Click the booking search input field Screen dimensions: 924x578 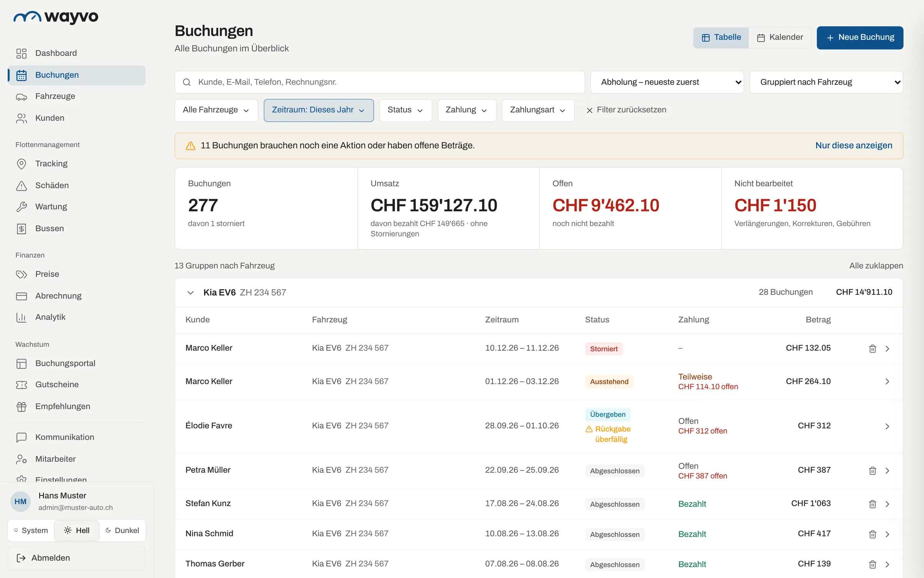pos(380,82)
